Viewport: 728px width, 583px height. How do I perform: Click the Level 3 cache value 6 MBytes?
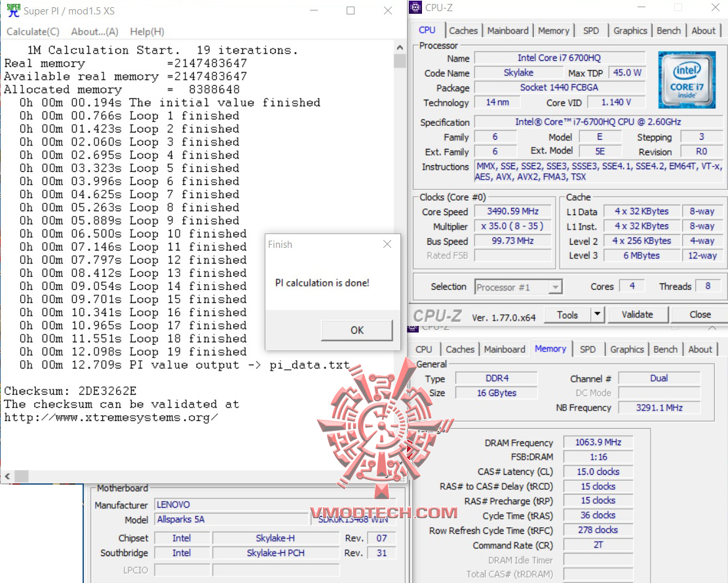point(642,256)
